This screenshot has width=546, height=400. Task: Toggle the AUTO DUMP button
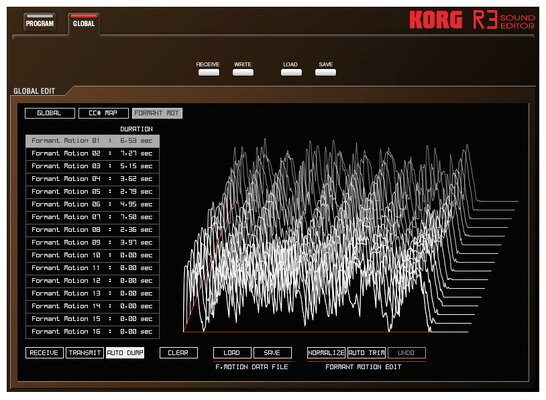coord(125,353)
